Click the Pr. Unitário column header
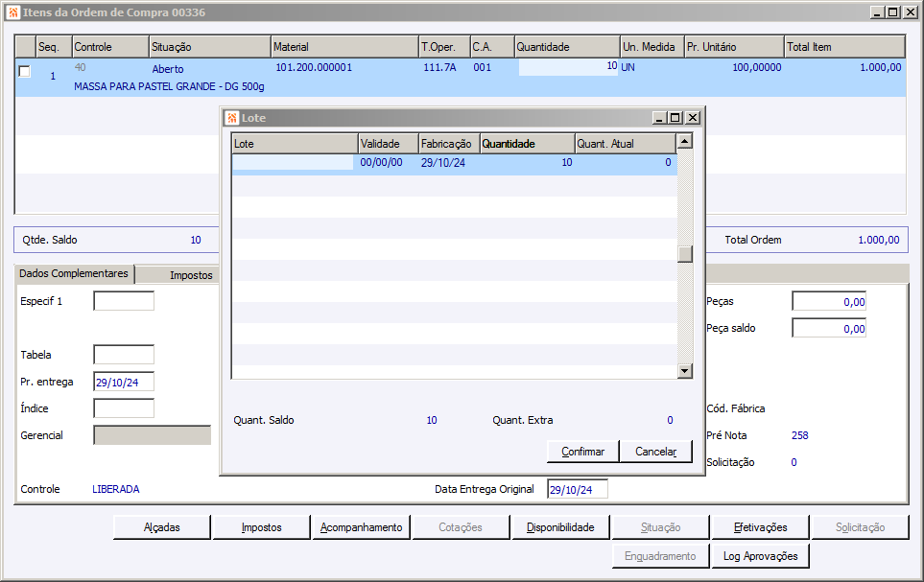924x582 pixels. pos(734,47)
